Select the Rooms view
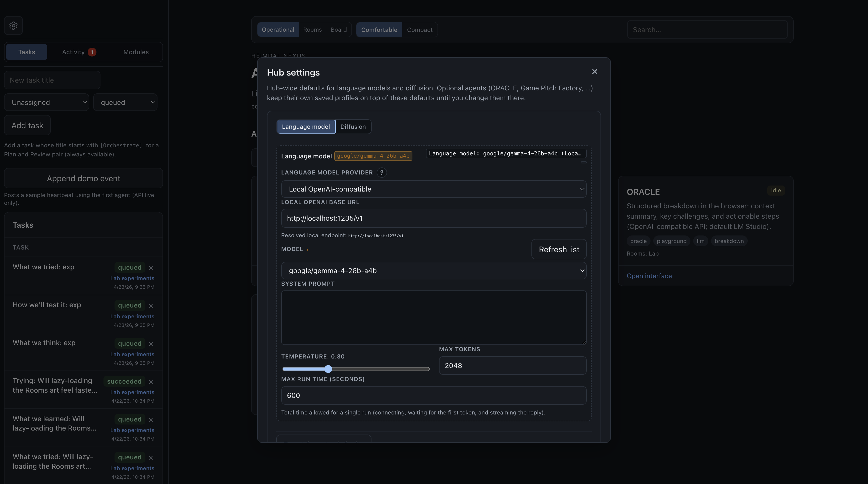Viewport: 868px width, 484px height. pos(312,30)
